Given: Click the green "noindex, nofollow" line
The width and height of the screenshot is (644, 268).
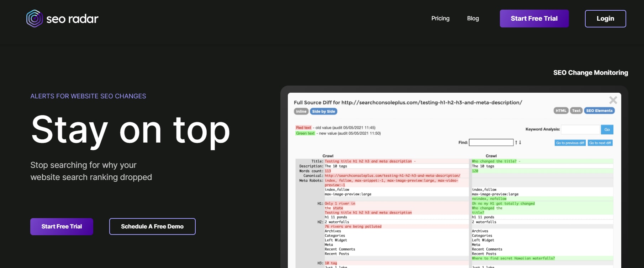Looking at the screenshot, I should [489, 199].
